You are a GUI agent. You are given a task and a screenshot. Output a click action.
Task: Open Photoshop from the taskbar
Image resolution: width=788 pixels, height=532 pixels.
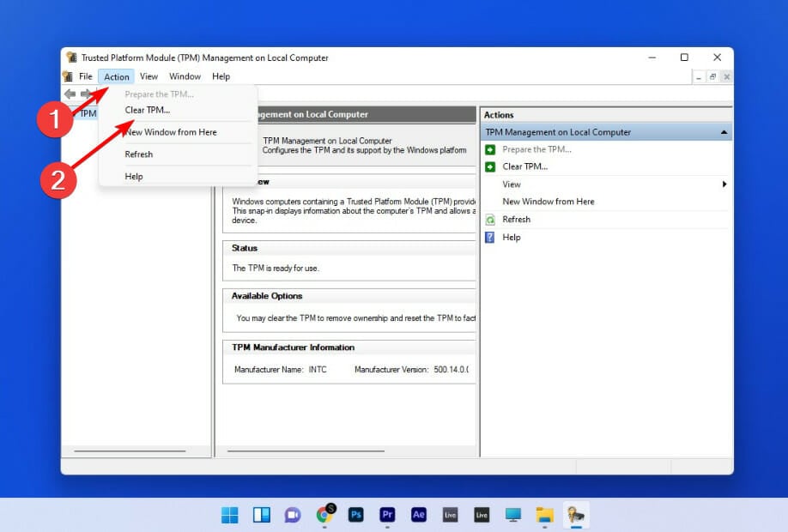355,515
